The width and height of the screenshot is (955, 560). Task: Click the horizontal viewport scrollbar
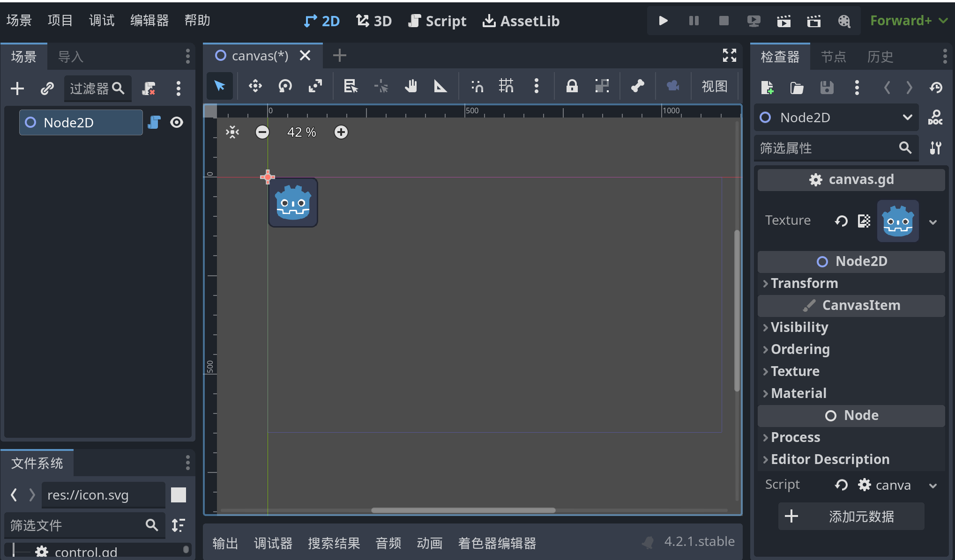pyautogui.click(x=463, y=510)
